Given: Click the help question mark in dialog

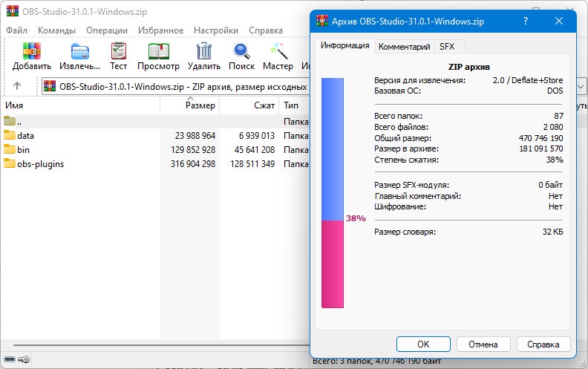Looking at the screenshot, I should click(x=526, y=21).
